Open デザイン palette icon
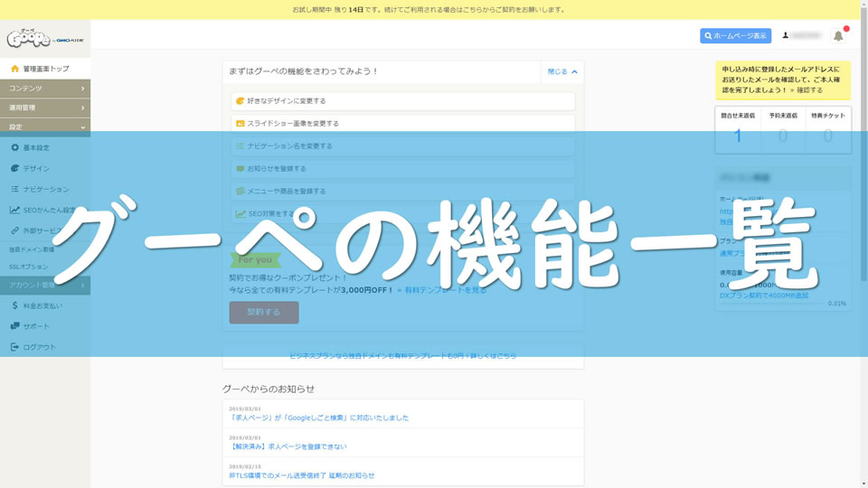This screenshot has width=868, height=488. pos(15,168)
